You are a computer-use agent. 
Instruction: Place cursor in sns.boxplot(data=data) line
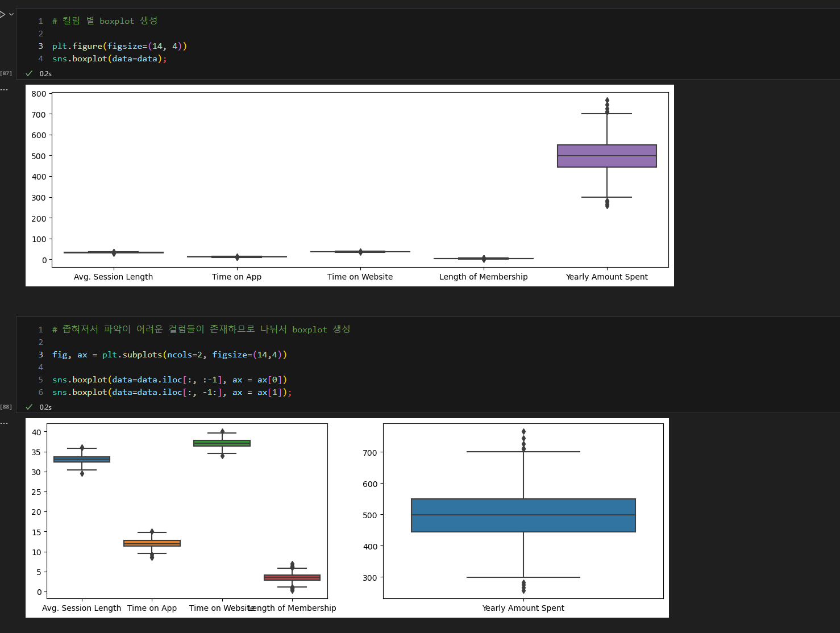coord(110,59)
